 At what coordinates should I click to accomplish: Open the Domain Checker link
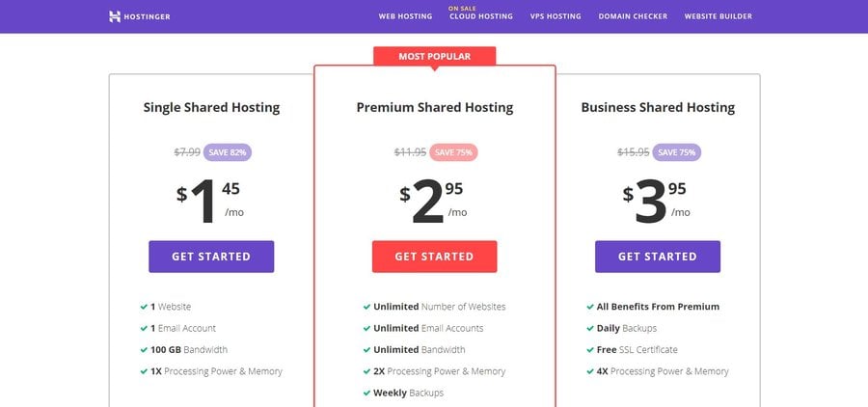coord(633,16)
